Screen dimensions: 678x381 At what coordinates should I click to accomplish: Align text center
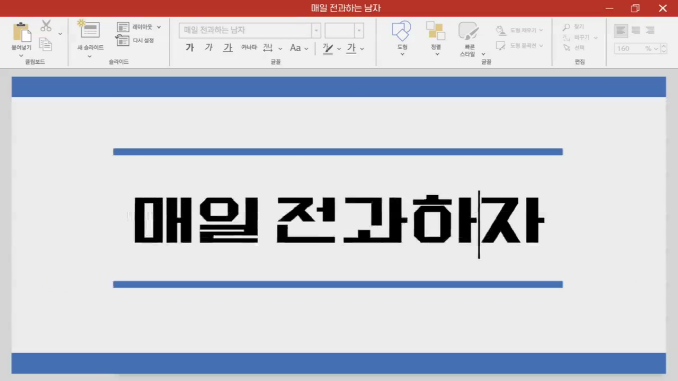pos(636,30)
